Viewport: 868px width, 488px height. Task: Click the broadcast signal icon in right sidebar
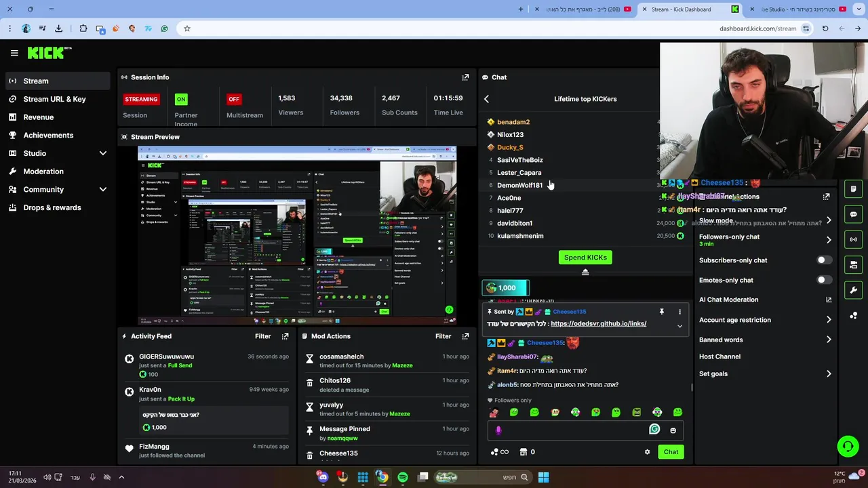(x=853, y=239)
